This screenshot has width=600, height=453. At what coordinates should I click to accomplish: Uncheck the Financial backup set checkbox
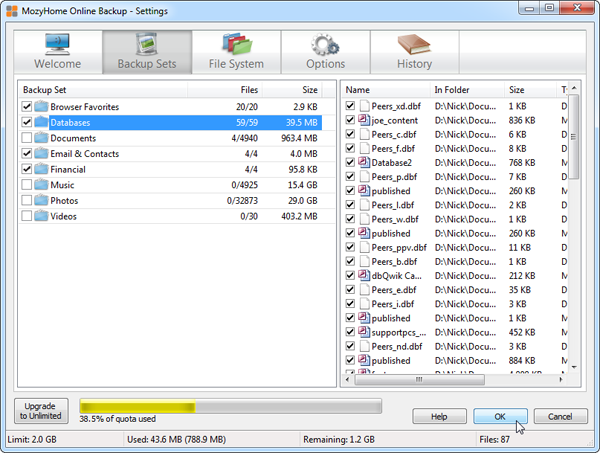point(27,169)
